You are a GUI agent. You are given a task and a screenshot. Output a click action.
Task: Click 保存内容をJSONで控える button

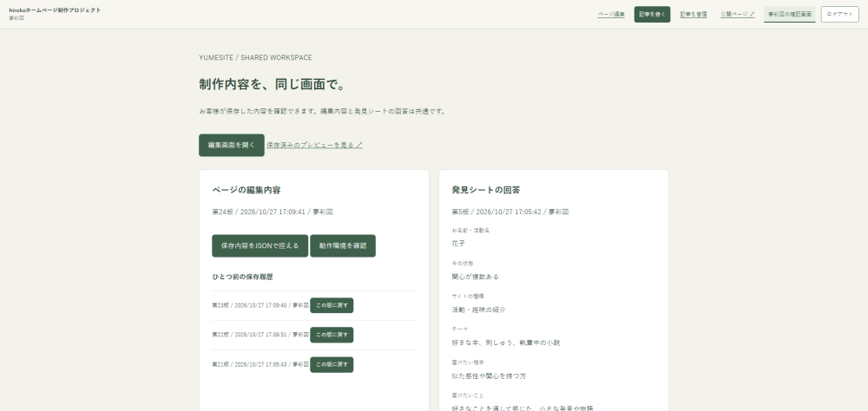pyautogui.click(x=260, y=245)
